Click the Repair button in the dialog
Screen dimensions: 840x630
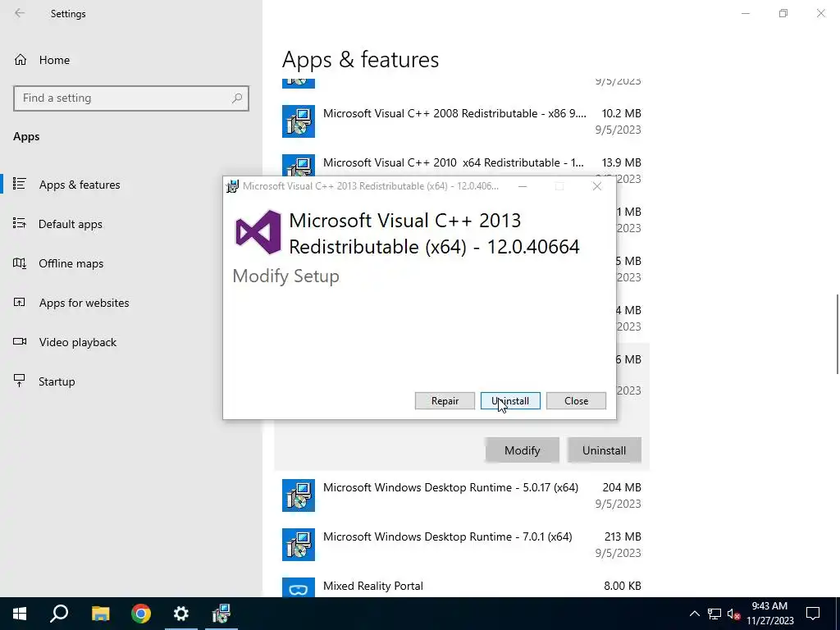click(445, 400)
